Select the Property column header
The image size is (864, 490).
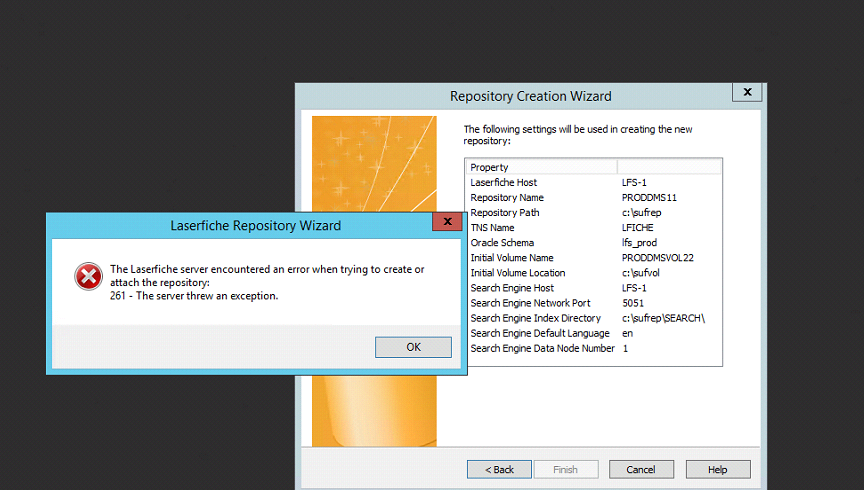(541, 167)
